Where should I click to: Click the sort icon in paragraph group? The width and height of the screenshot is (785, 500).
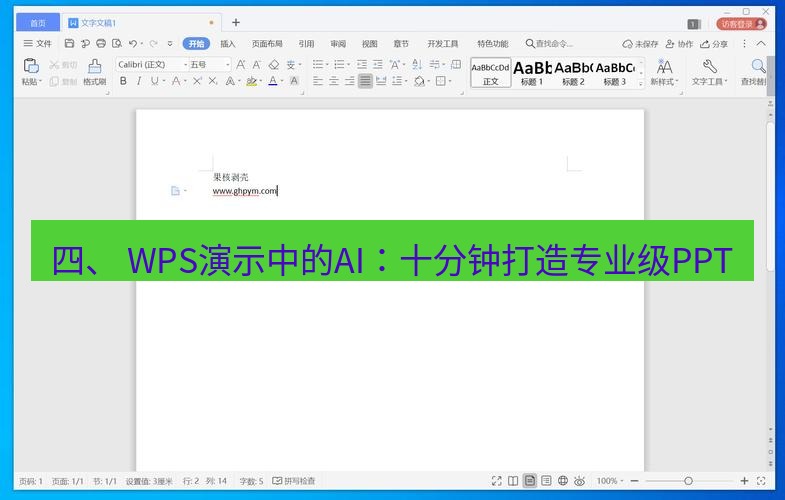tap(417, 64)
